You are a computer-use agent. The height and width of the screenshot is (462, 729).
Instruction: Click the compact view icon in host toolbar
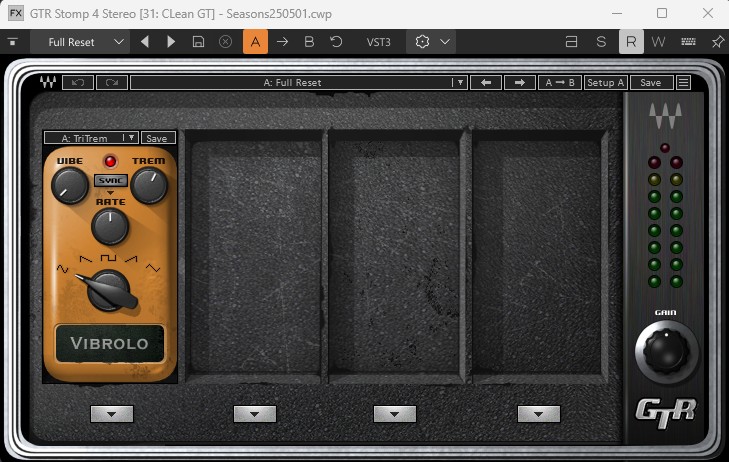coord(571,42)
